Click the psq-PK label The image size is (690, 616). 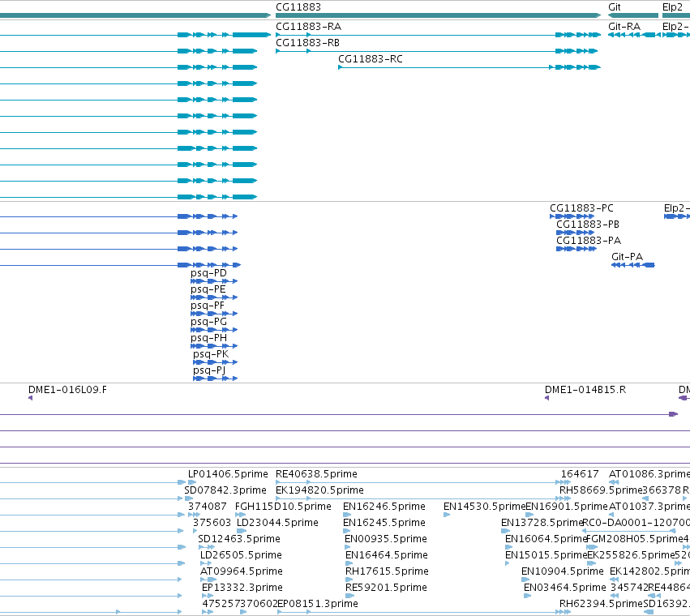[211, 354]
